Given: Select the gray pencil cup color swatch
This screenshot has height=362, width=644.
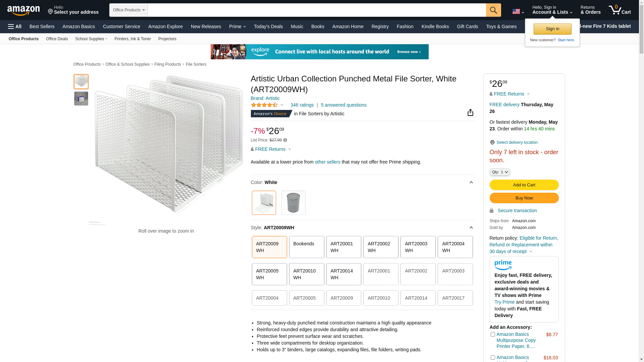Looking at the screenshot, I should pyautogui.click(x=293, y=203).
